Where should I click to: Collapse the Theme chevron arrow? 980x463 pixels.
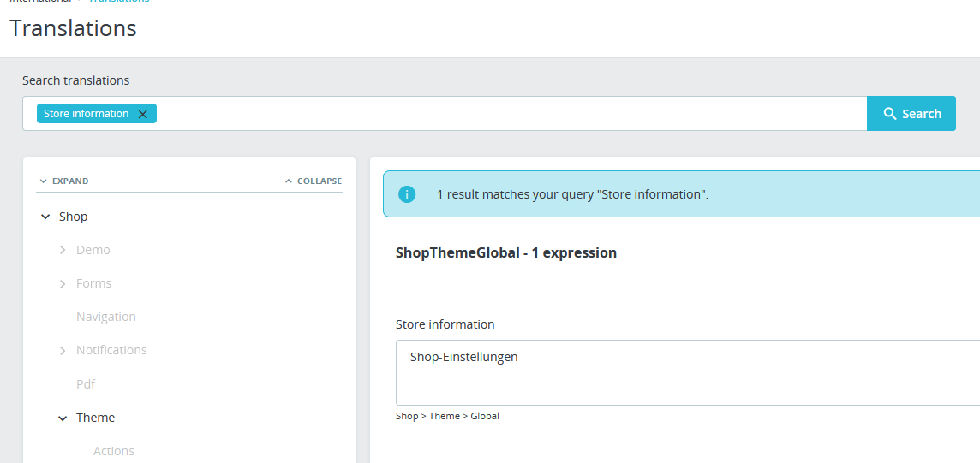click(63, 418)
